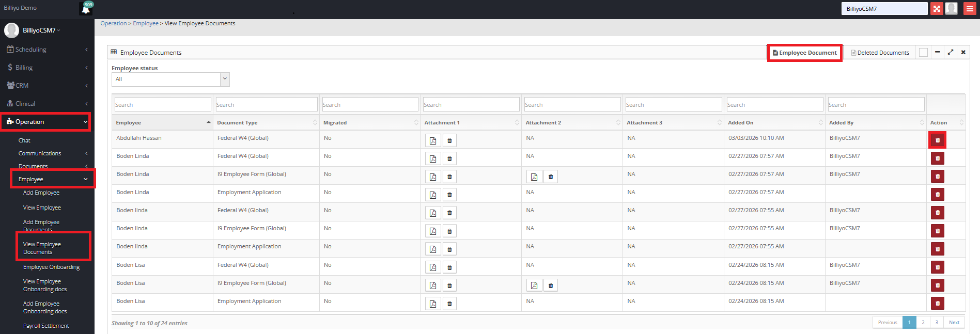Open the red hamburger menu icon

(970, 9)
